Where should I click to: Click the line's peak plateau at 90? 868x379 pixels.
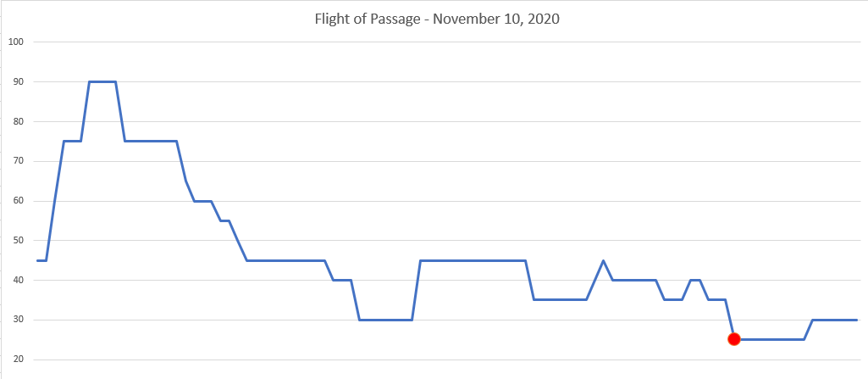[x=102, y=81]
